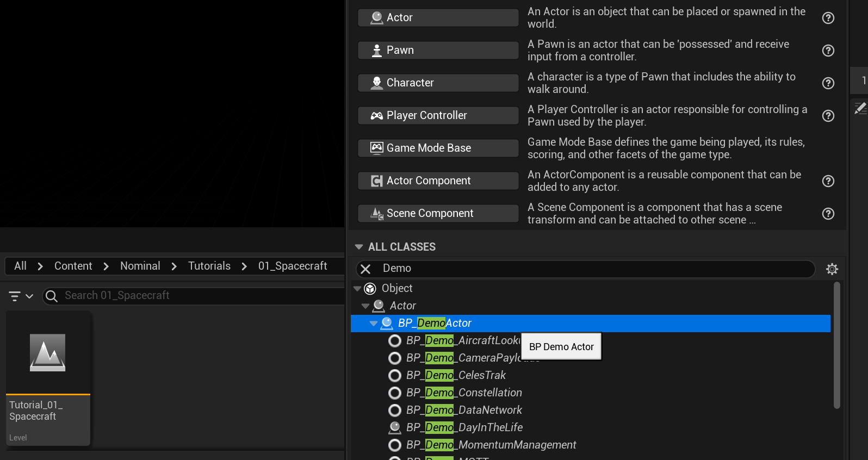Expand chevron after Nominal in breadcrumb

(x=174, y=266)
